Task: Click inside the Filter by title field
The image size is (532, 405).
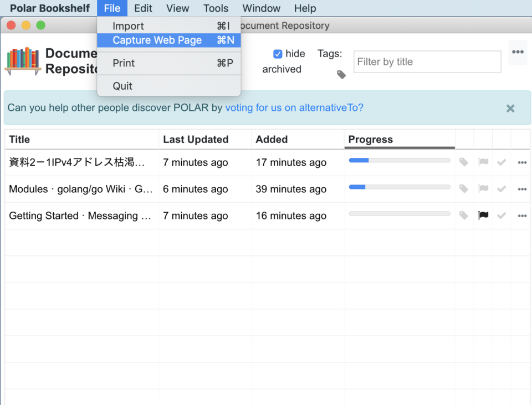Action: (x=427, y=61)
